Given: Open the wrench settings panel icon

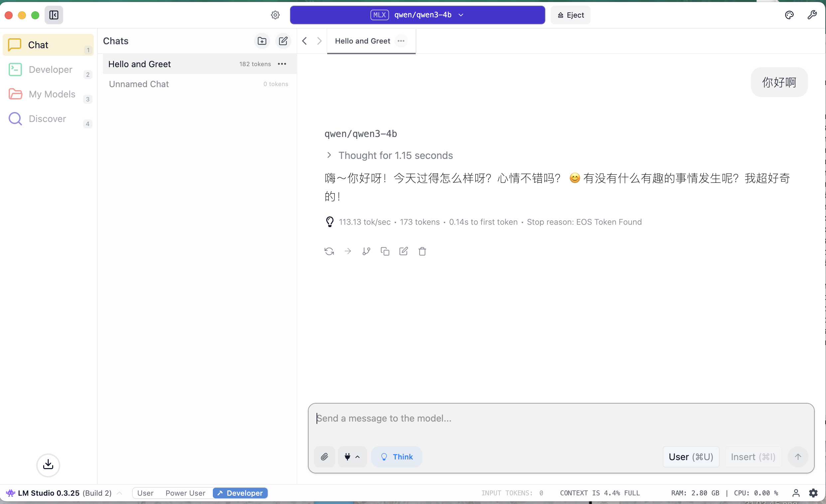Looking at the screenshot, I should click(x=812, y=15).
